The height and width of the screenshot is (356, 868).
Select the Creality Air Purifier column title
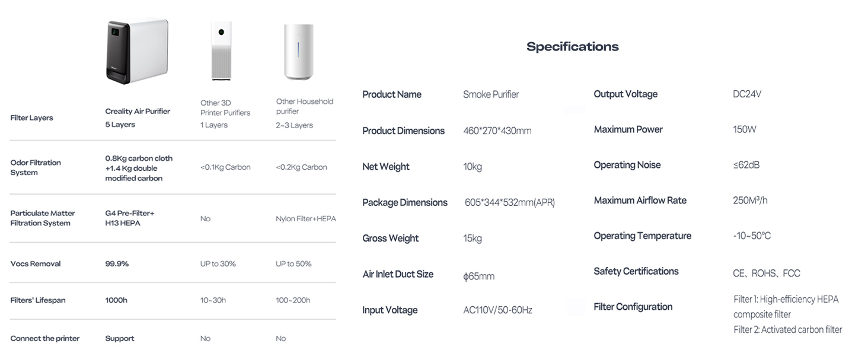click(x=138, y=112)
